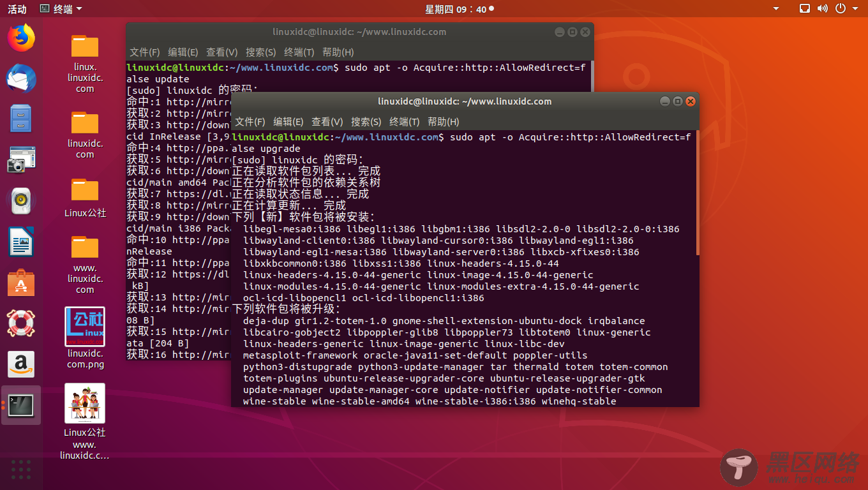Select the linuxidc.com.png image file
The height and width of the screenshot is (490, 868).
(x=85, y=338)
